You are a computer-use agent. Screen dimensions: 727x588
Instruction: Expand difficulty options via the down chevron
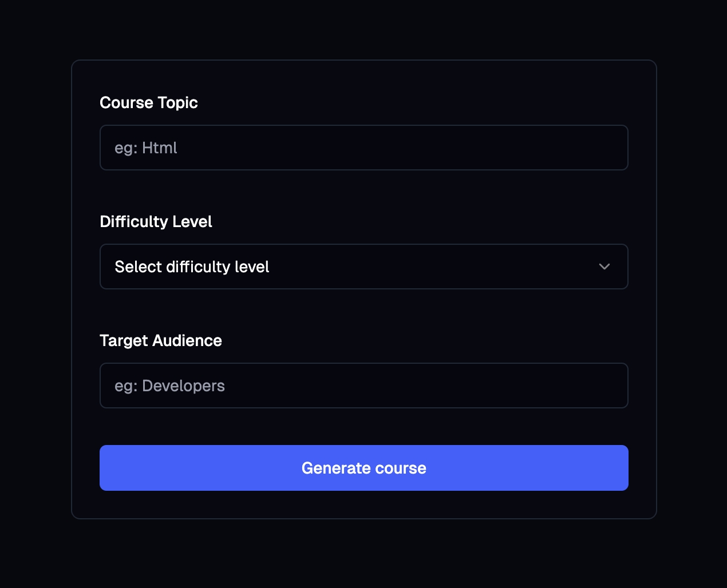[x=604, y=267]
